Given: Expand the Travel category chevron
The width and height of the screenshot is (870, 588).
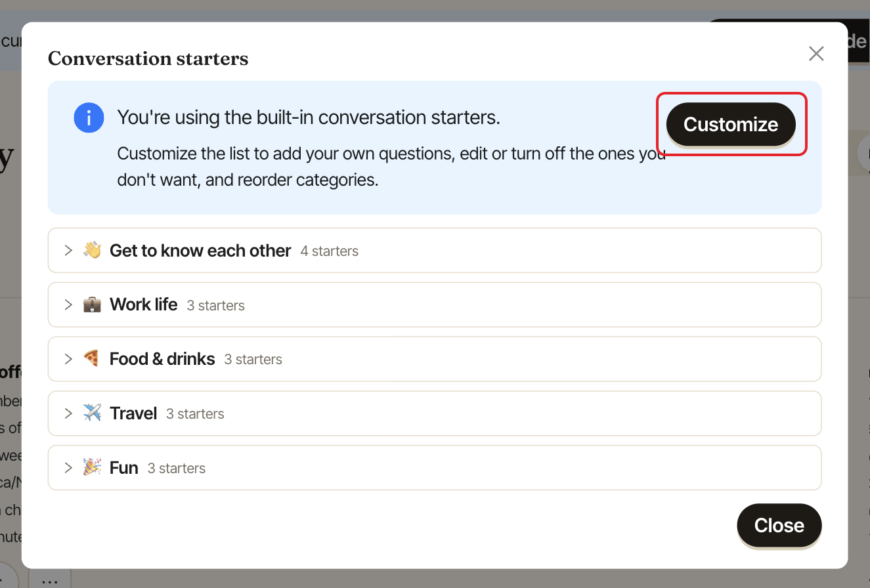Looking at the screenshot, I should click(x=68, y=413).
